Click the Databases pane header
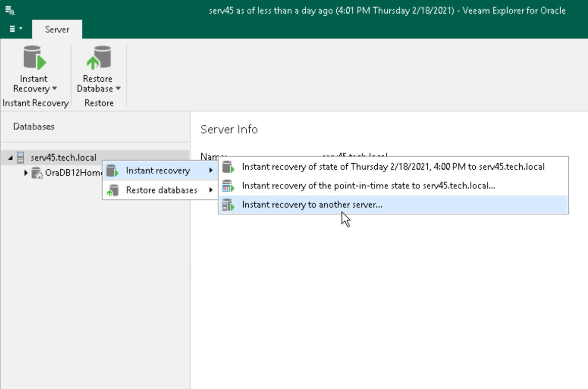 coord(34,127)
